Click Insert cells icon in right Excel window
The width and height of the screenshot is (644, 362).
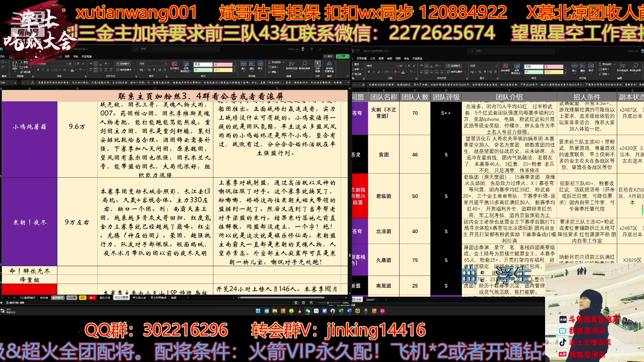574,66
